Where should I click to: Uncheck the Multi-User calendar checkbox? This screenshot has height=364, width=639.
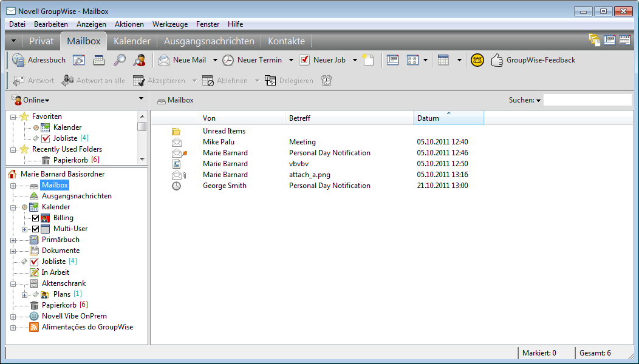point(35,229)
